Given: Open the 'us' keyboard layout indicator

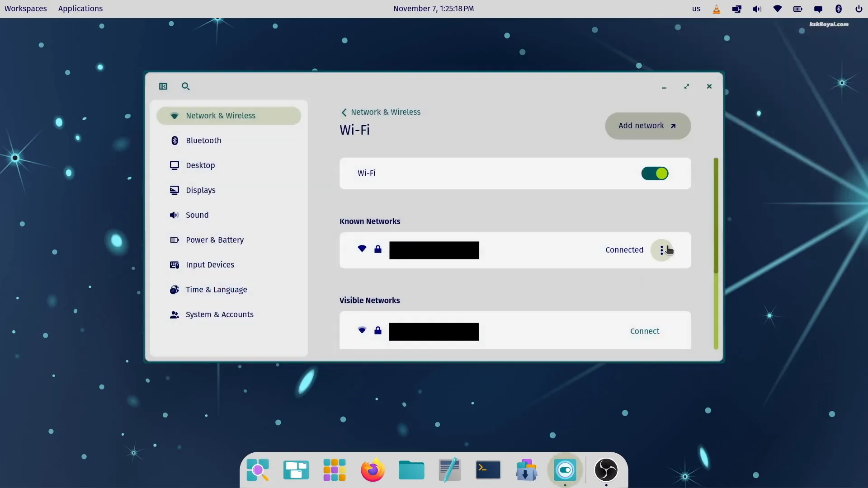Looking at the screenshot, I should [696, 9].
